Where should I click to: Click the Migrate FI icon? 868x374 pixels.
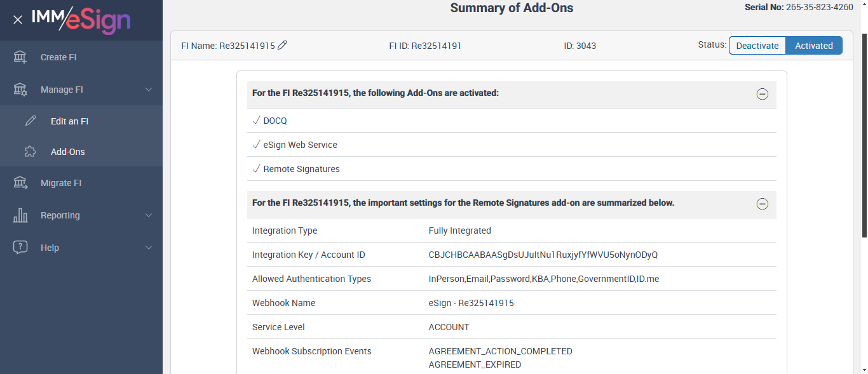click(x=20, y=183)
